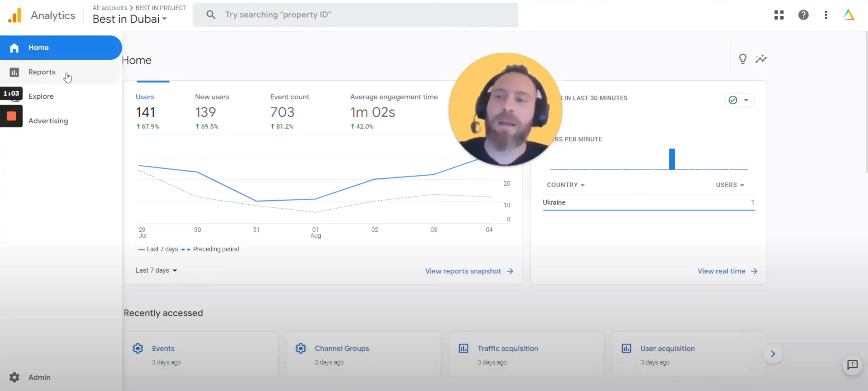The height and width of the screenshot is (391, 868).
Task: Open the Events recently accessed card
Action: [x=201, y=354]
